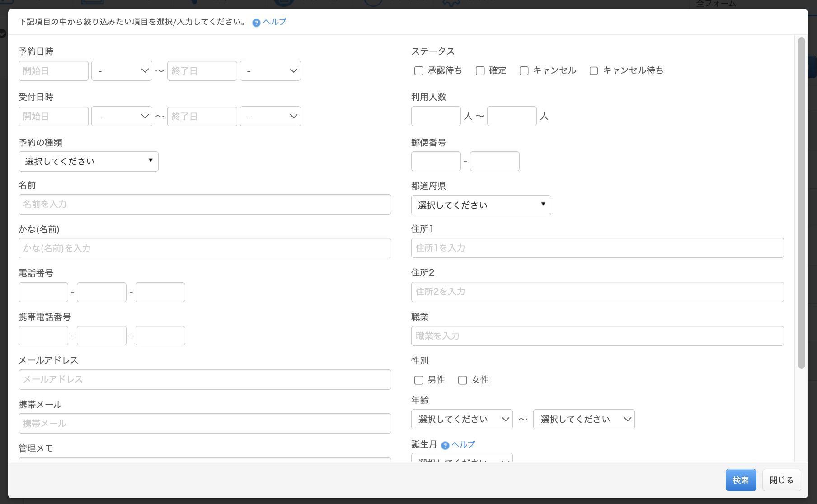
Task: Expand the 都道府県 dropdown
Action: pos(481,205)
